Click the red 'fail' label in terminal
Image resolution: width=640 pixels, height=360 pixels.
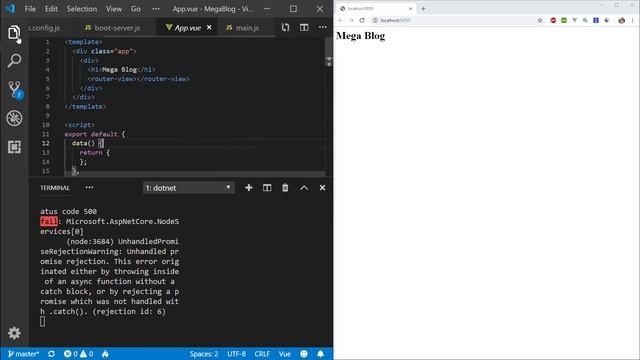coord(49,221)
